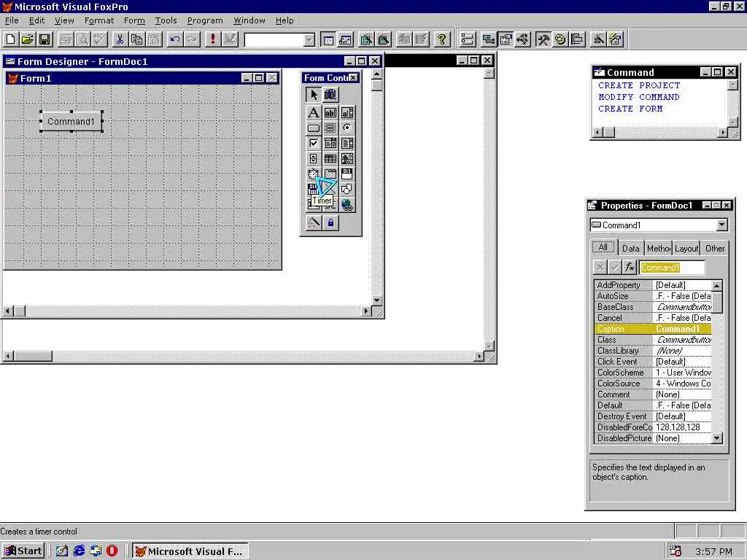Open the Form menu
Viewport: 747px width, 560px height.
coord(134,20)
